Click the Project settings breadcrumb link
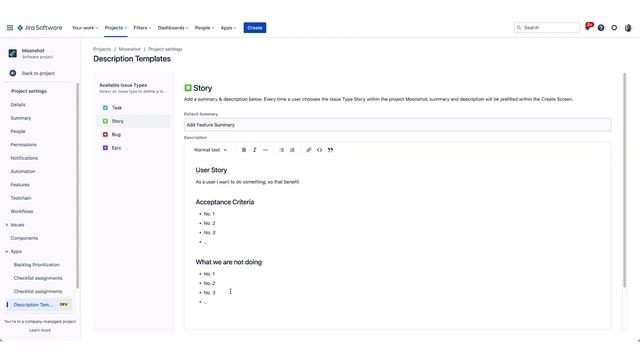640x360 pixels. (165, 49)
